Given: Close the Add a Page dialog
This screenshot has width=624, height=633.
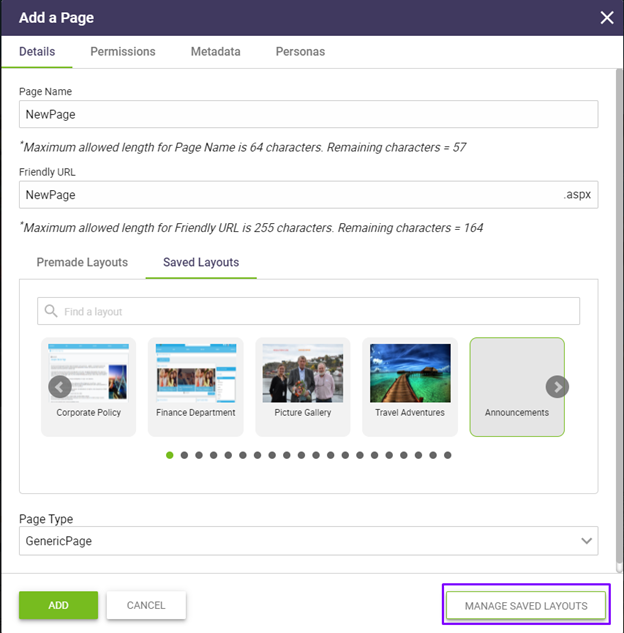Looking at the screenshot, I should click(x=606, y=17).
